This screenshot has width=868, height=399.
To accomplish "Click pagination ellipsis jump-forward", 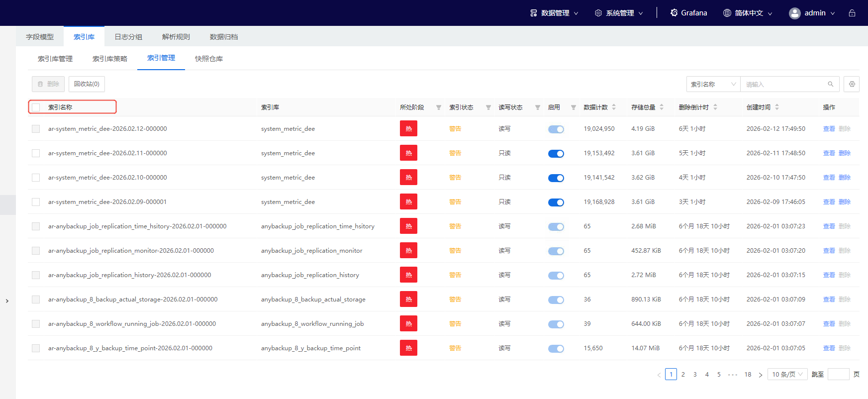I will click(733, 375).
